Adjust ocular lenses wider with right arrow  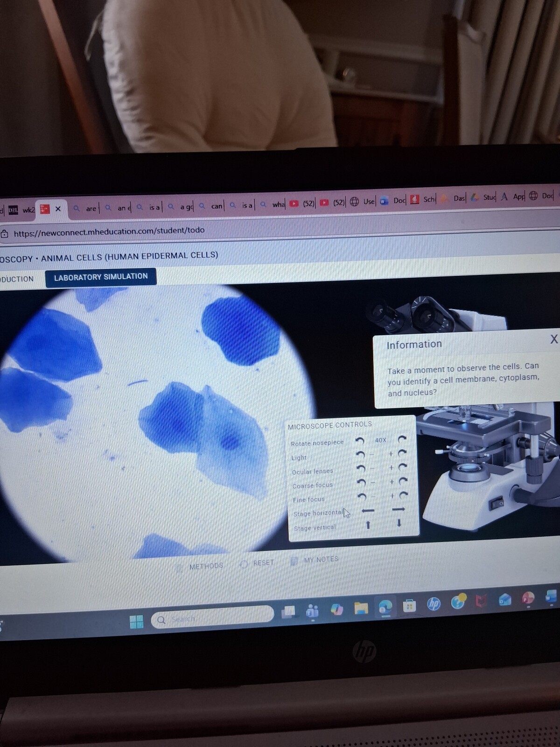point(403,466)
